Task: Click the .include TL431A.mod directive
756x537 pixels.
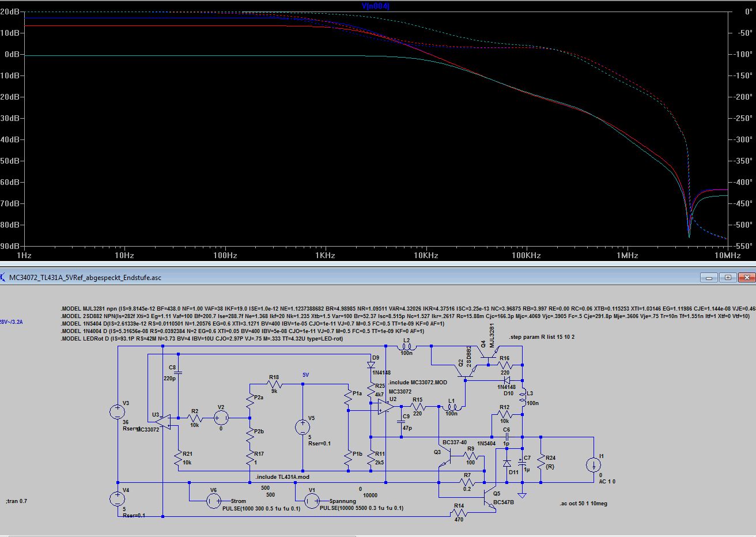Action: point(282,477)
